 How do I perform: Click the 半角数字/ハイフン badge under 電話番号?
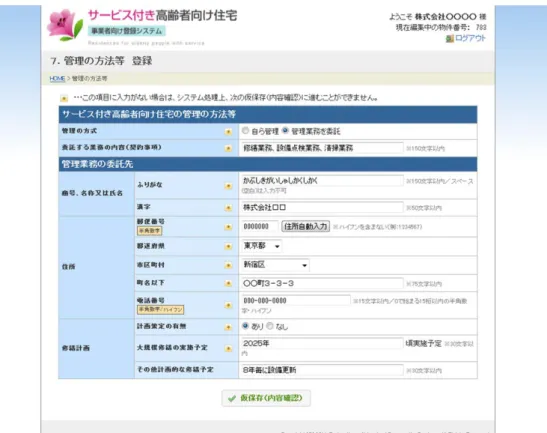point(160,309)
